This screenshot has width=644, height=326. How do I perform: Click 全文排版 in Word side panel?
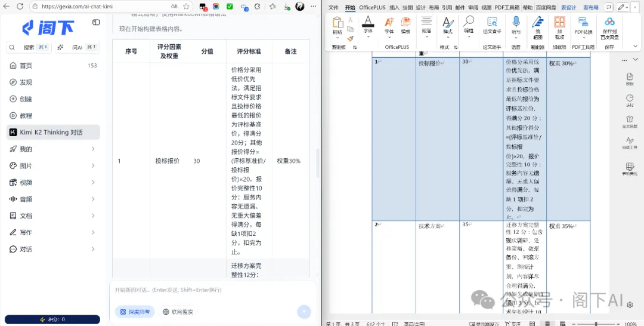tap(630, 122)
